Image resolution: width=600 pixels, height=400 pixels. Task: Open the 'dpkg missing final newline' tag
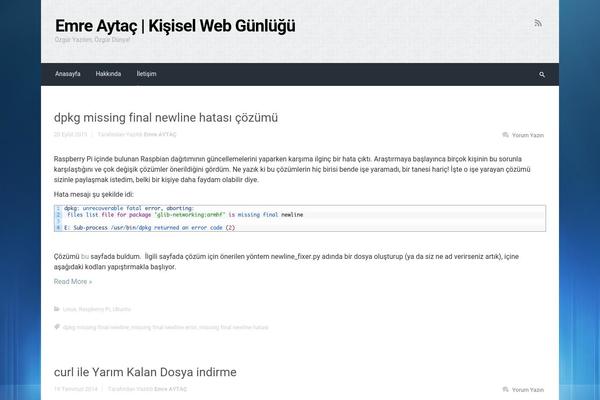point(96,327)
